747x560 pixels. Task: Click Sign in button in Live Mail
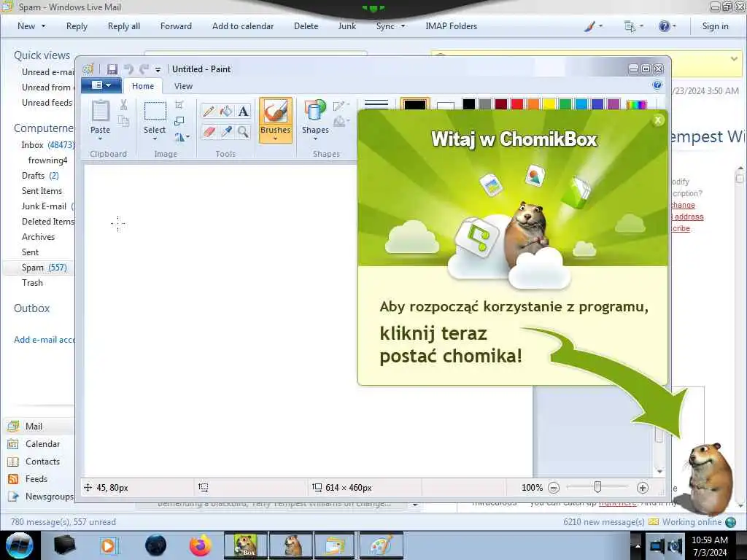715,26
